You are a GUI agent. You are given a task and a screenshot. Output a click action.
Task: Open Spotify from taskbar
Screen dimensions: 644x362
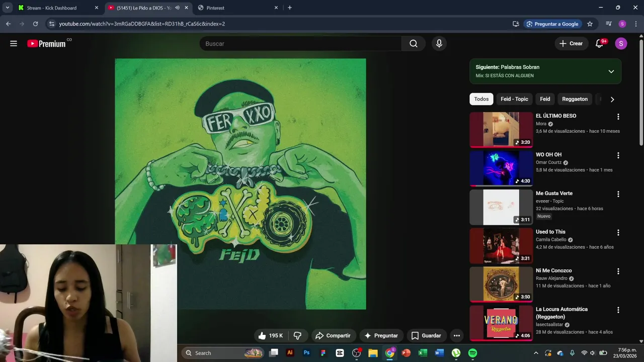(472, 353)
